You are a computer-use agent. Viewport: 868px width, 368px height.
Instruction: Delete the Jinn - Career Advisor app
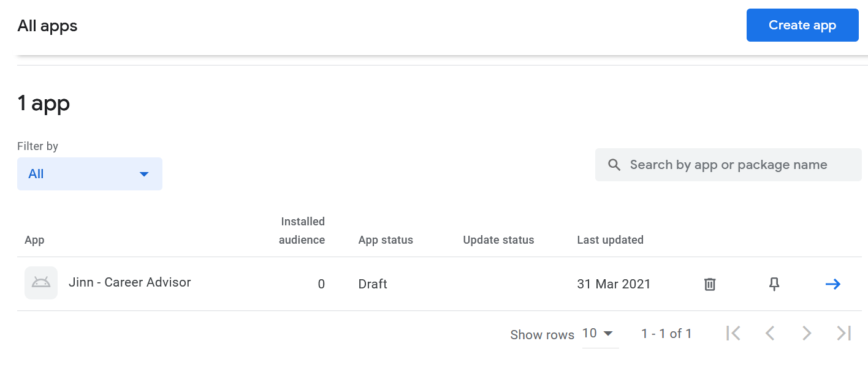click(x=710, y=284)
